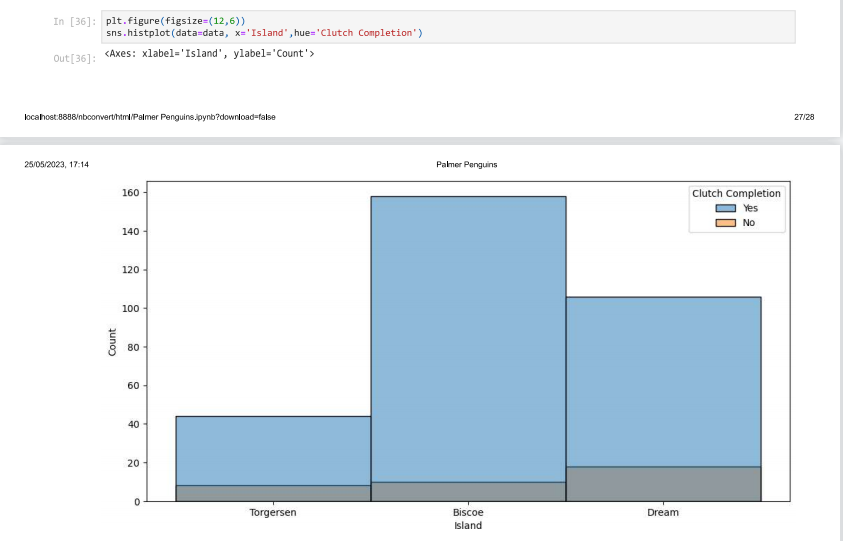
Task: Click the 40 y-axis tick label
Action: (x=133, y=424)
